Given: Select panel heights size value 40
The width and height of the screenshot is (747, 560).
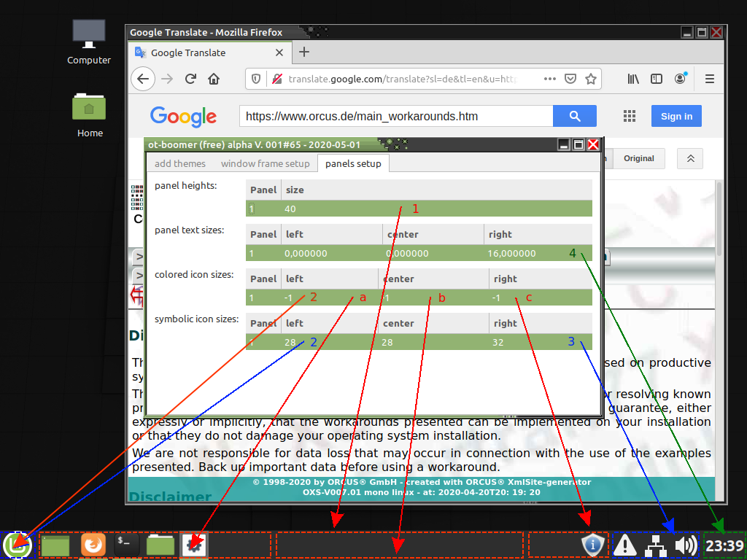Looking at the screenshot, I should 290,209.
